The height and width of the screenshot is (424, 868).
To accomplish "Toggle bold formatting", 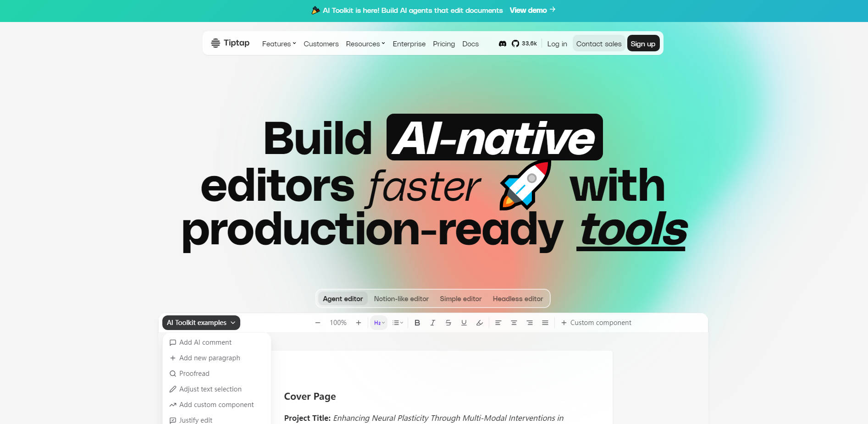I will [x=417, y=323].
